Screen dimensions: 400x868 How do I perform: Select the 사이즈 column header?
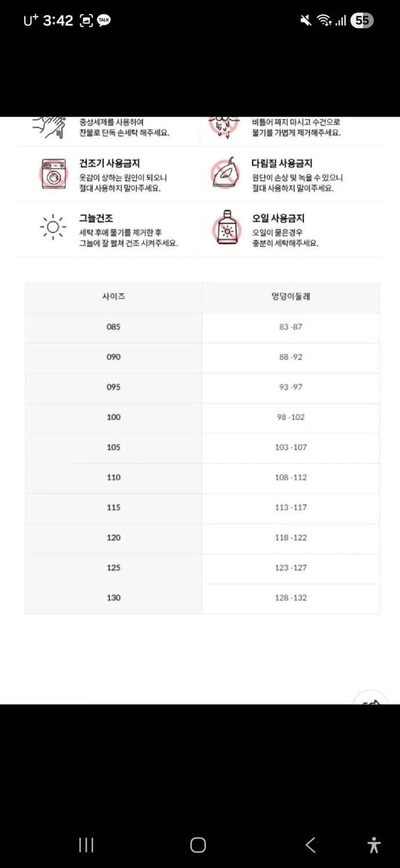click(113, 296)
